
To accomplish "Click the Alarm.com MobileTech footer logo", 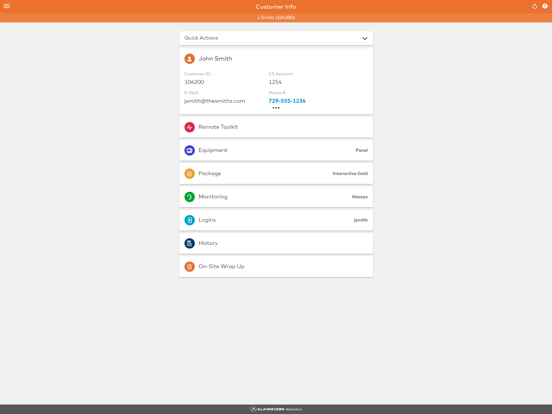I will pyautogui.click(x=276, y=409).
